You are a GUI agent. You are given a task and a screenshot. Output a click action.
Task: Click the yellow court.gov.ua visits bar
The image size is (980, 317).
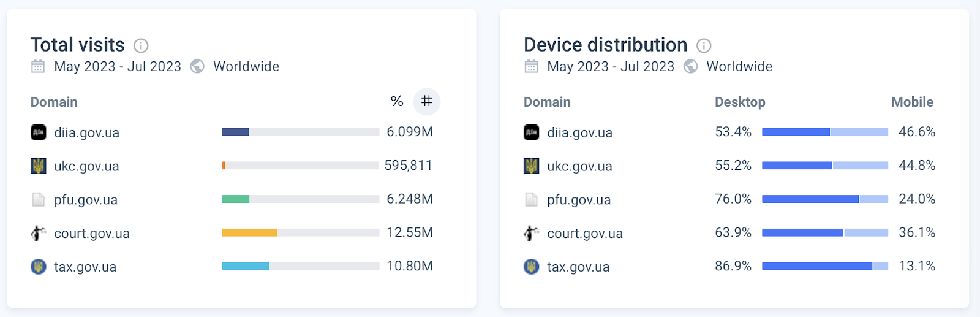point(249,232)
